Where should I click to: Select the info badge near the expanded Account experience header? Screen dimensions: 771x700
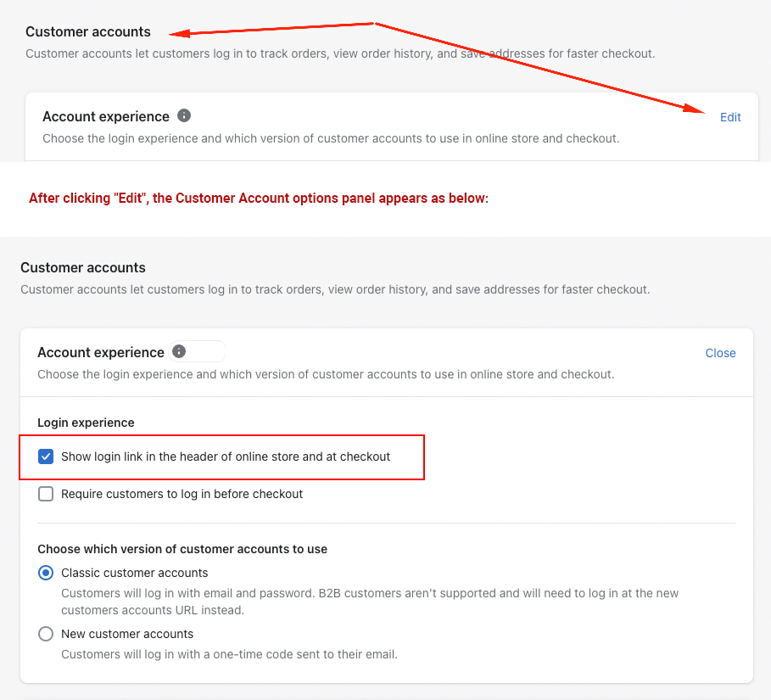click(179, 351)
